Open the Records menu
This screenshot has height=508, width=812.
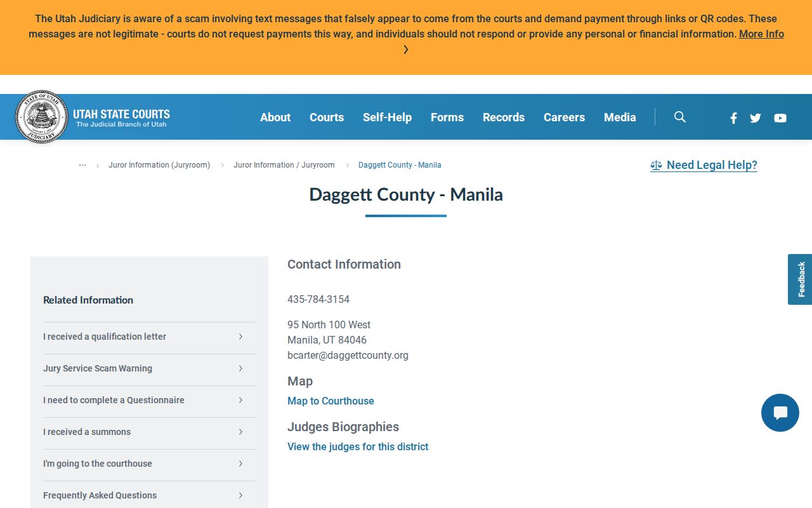tap(504, 117)
